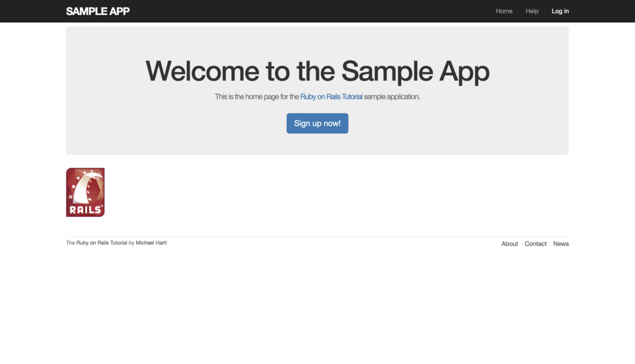
Task: Click the word 'Sample' in the main heading
Action: click(387, 72)
